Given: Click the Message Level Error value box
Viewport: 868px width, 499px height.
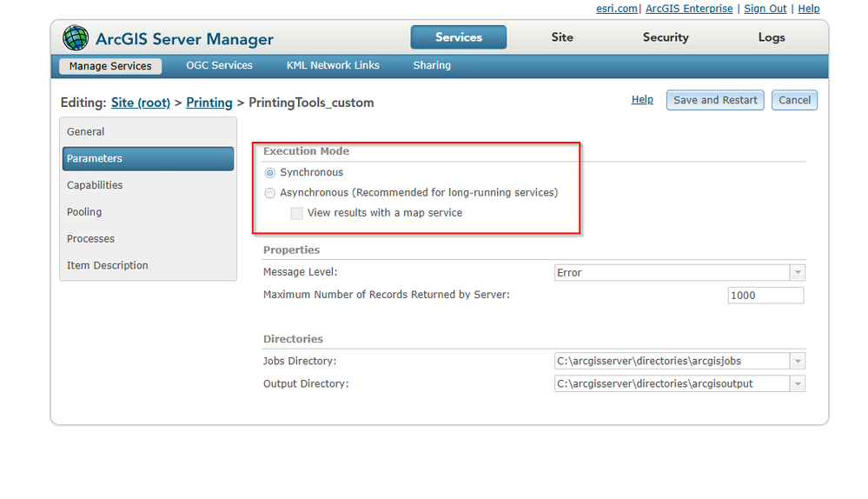Looking at the screenshot, I should (x=672, y=272).
